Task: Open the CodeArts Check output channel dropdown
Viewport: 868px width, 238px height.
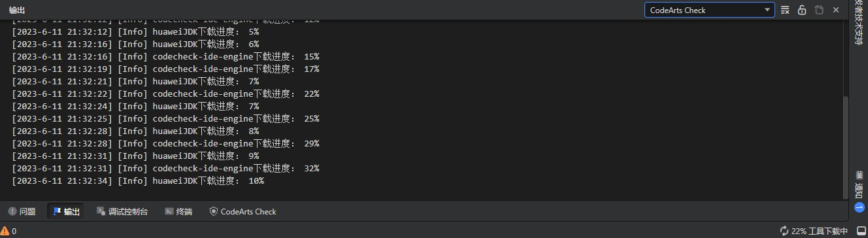Action: click(709, 10)
